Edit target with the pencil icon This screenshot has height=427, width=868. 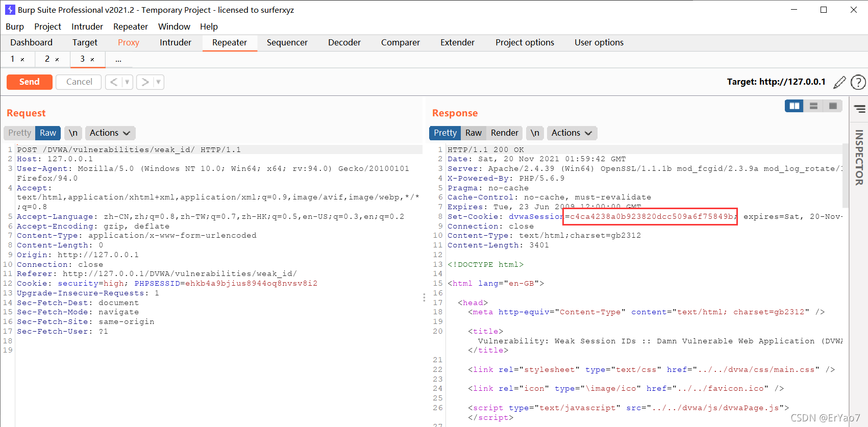tap(839, 82)
